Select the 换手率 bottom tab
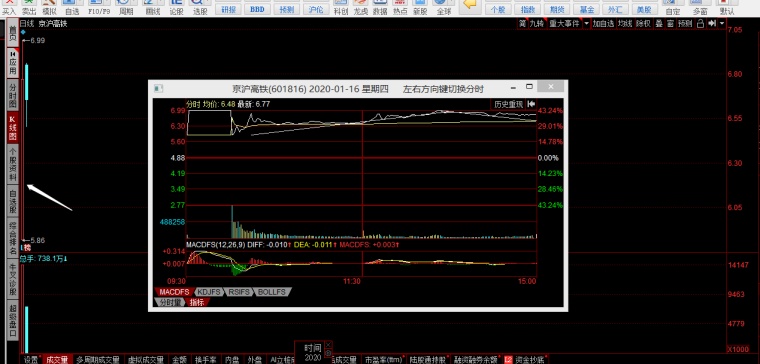760x364 pixels. coord(206,360)
